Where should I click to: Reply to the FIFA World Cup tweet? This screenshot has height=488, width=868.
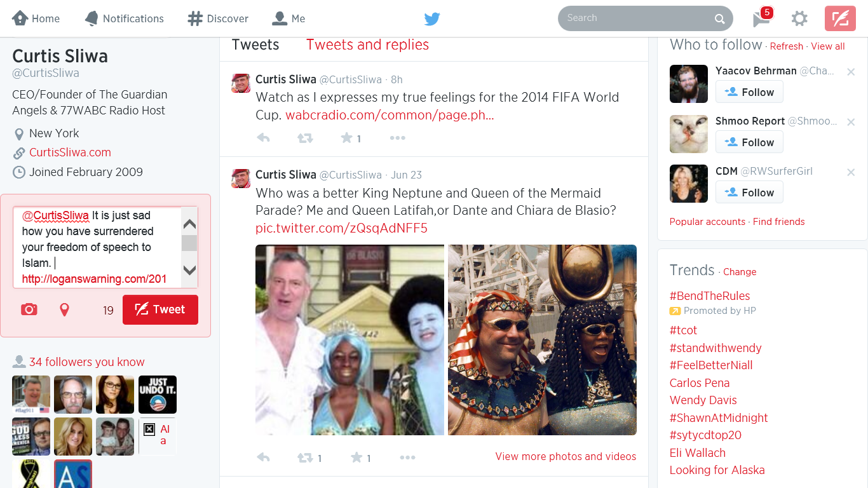click(263, 138)
